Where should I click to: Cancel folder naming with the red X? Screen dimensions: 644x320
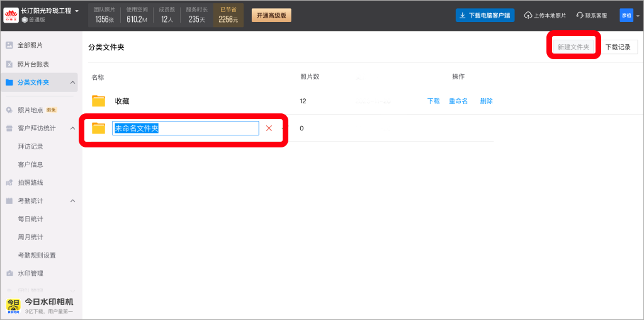(x=269, y=128)
